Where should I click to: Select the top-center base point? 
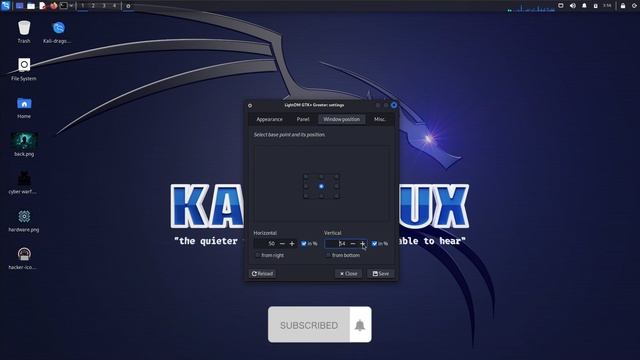coord(321,177)
